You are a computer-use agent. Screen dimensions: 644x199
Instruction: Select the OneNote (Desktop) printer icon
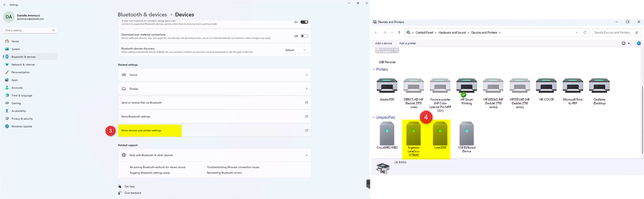click(x=599, y=87)
